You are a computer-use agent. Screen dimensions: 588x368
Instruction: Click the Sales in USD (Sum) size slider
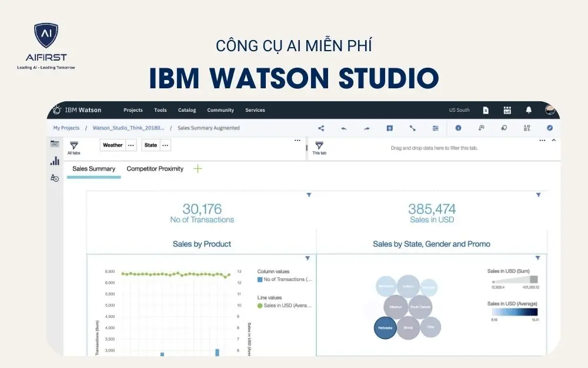tap(515, 279)
